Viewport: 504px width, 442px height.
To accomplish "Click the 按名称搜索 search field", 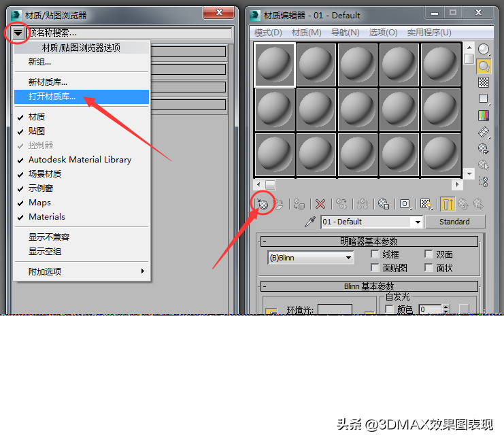I will coord(129,33).
